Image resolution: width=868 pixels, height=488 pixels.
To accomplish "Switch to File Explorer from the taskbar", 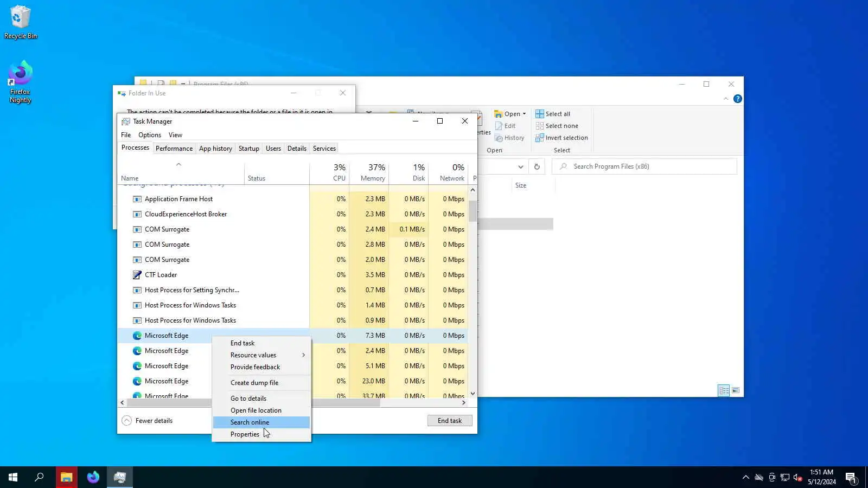I will coord(66,477).
